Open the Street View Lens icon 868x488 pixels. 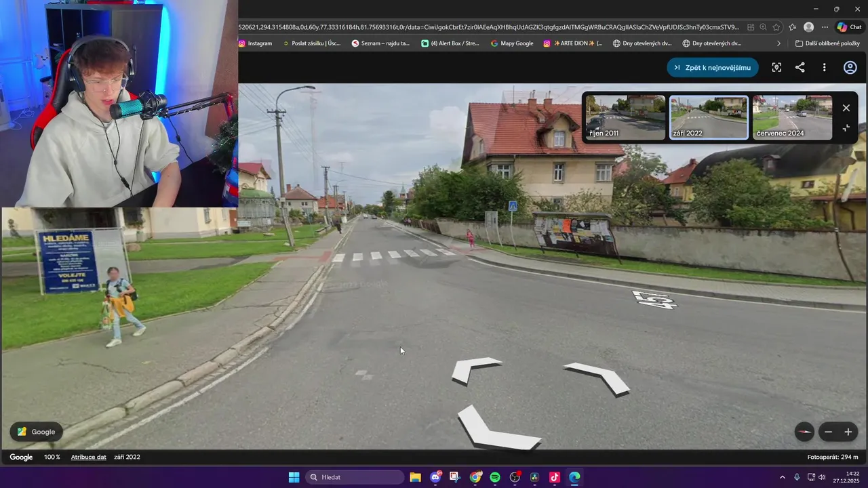(x=776, y=68)
